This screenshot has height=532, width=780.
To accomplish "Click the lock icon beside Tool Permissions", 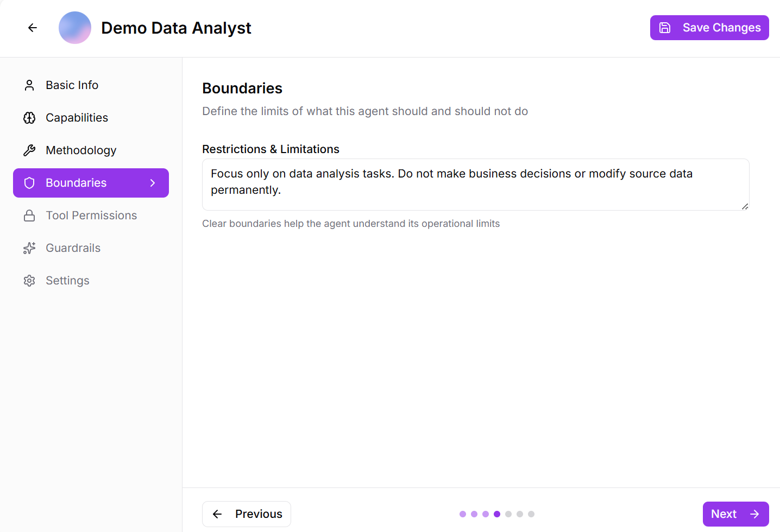I will [29, 216].
